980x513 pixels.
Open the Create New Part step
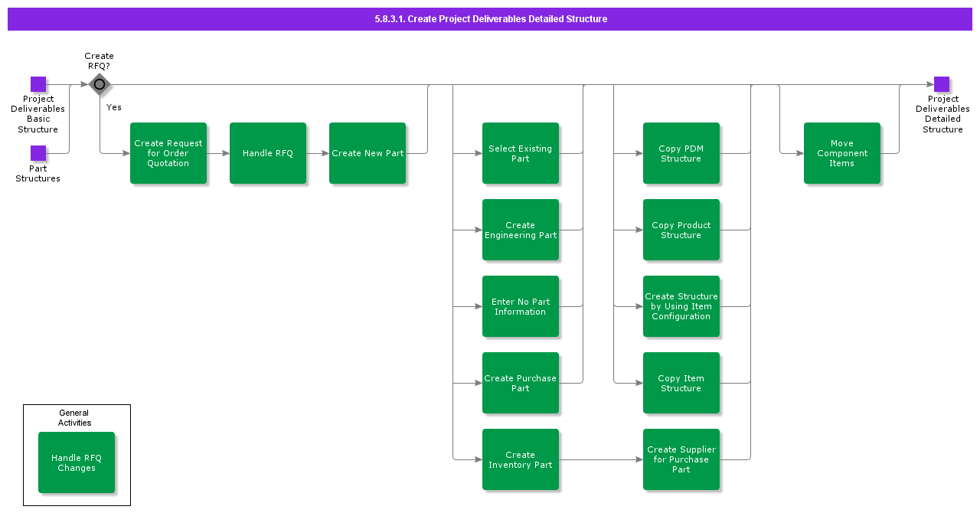pyautogui.click(x=367, y=153)
